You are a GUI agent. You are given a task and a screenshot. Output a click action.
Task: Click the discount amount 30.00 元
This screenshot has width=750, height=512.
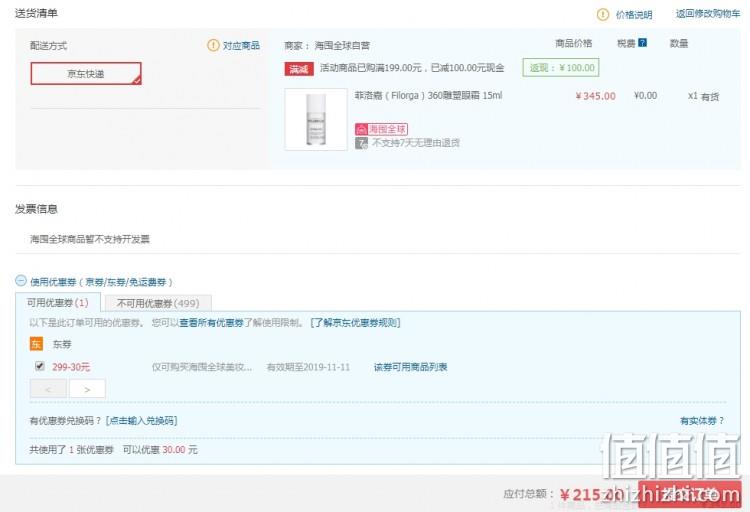[x=180, y=450]
